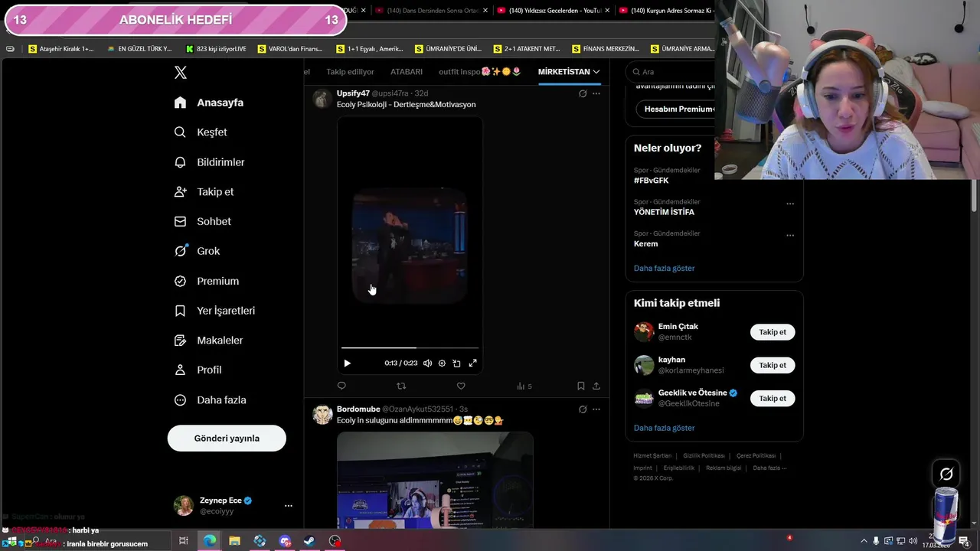
Task: Open more options for YÖNETİM İSTİFA trend
Action: (790, 204)
